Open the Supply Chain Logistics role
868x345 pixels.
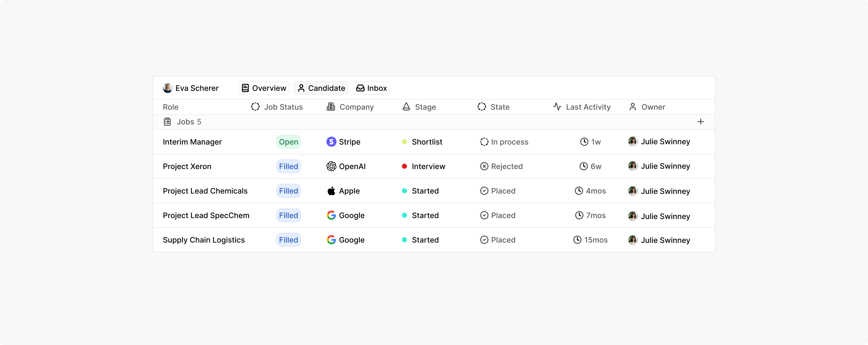pos(204,240)
